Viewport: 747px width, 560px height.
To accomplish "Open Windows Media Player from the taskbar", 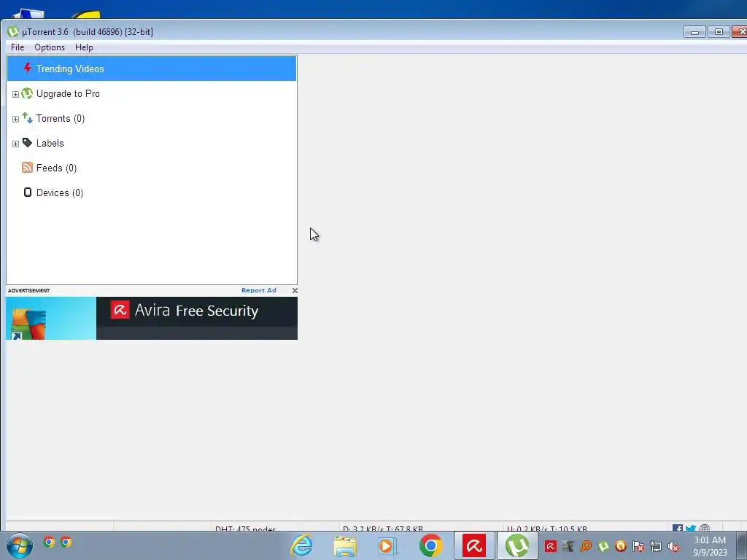I will 387,545.
